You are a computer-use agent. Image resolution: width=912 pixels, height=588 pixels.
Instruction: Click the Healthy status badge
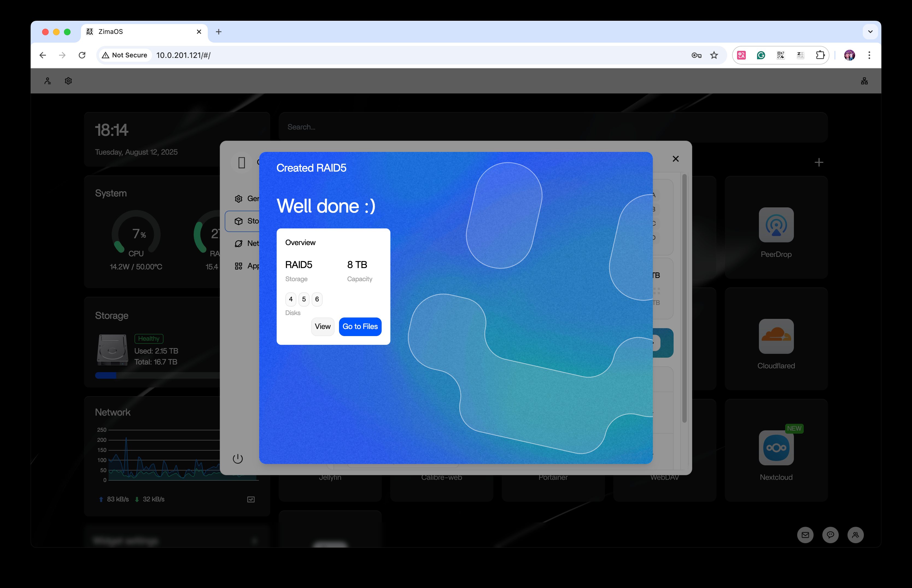148,339
